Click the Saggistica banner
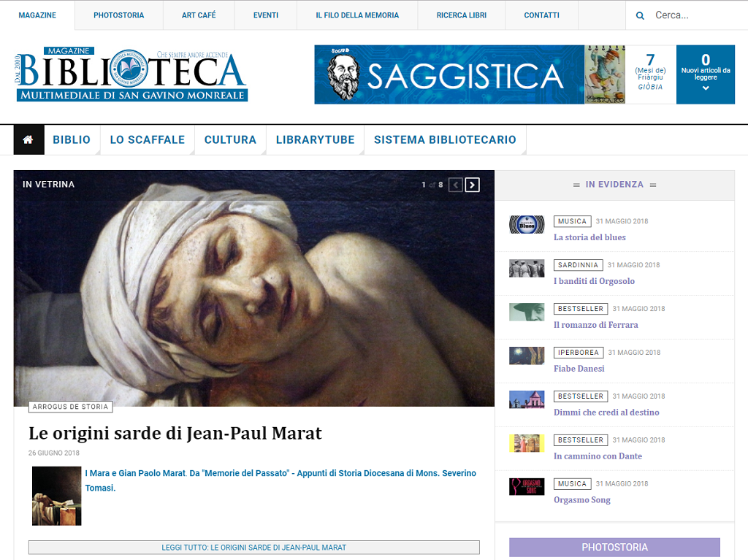This screenshot has width=748, height=560. click(449, 74)
